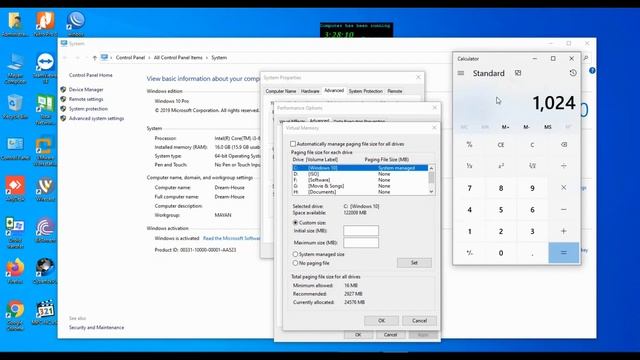
Task: Open Security and Maintenance link
Action: pos(96,327)
